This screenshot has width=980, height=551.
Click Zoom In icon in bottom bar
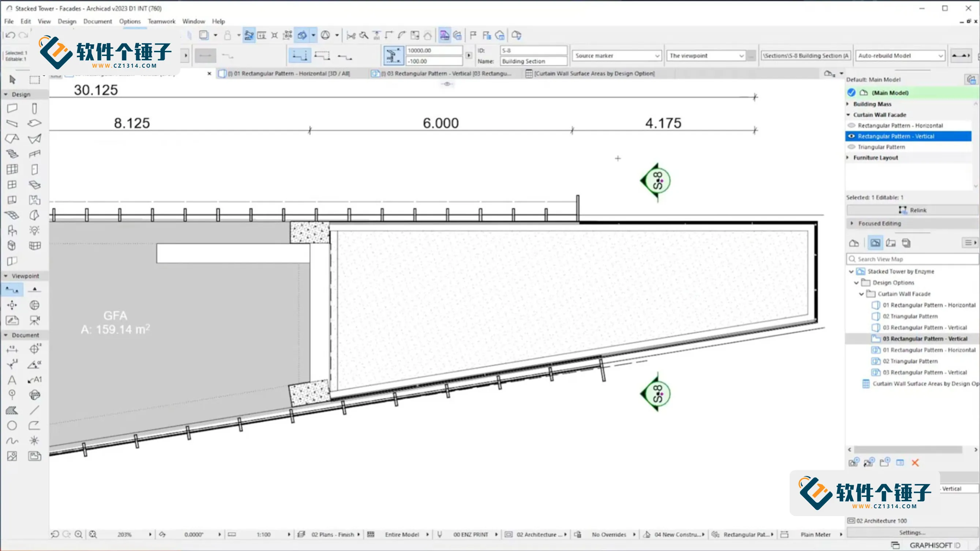coord(78,534)
